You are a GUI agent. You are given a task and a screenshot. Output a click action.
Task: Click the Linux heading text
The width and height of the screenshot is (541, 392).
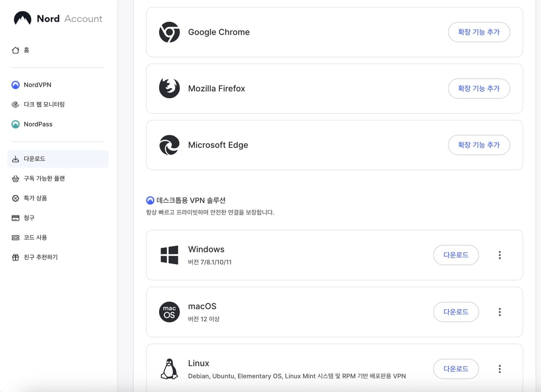(199, 363)
